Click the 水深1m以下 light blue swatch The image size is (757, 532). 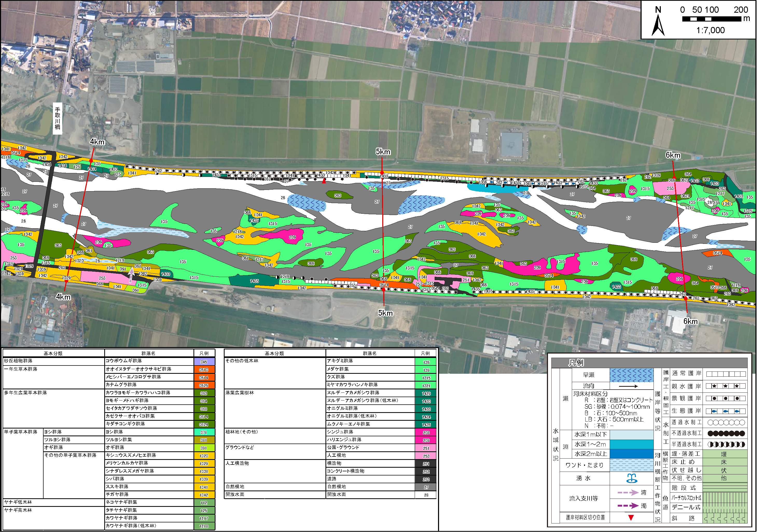(631, 435)
